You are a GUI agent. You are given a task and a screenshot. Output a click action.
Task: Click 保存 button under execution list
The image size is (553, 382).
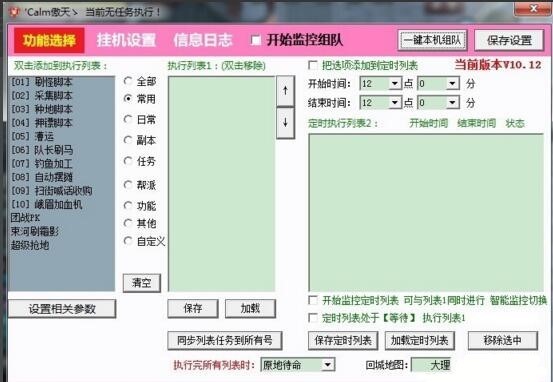click(x=193, y=309)
